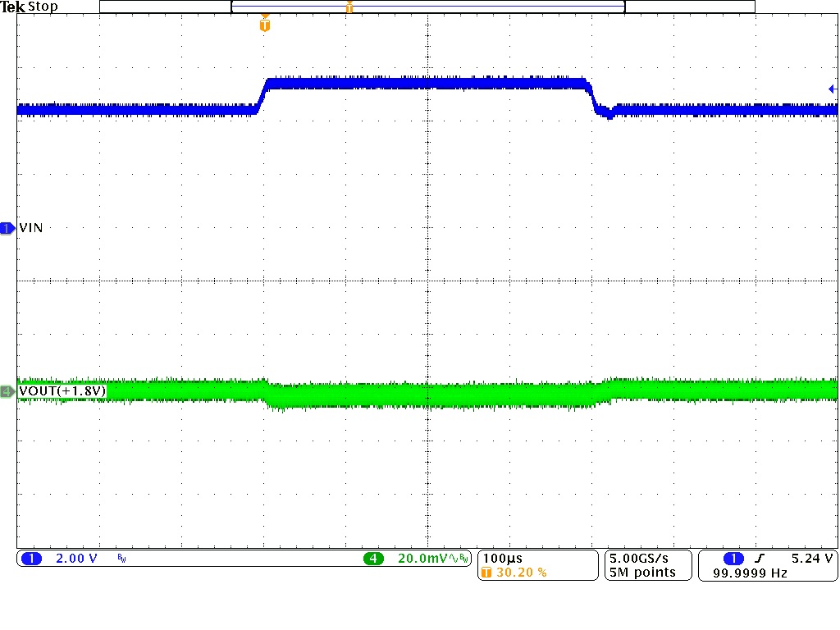Toggle channel 1 via its blue badge
The width and height of the screenshot is (840, 630).
30,558
